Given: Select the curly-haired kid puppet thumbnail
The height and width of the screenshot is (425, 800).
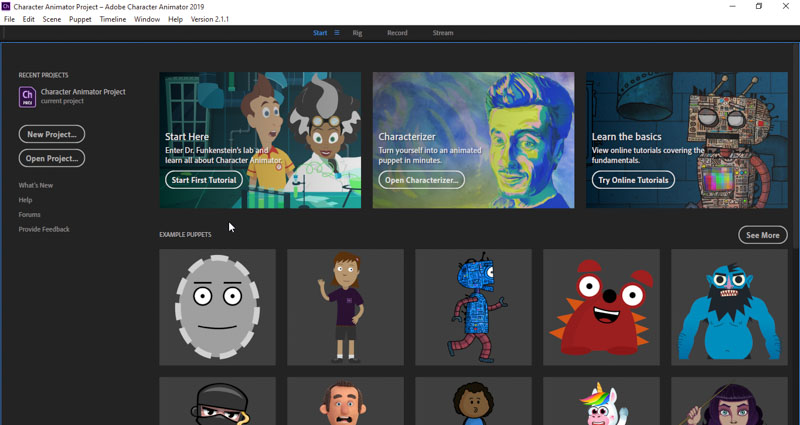Looking at the screenshot, I should point(473,401).
